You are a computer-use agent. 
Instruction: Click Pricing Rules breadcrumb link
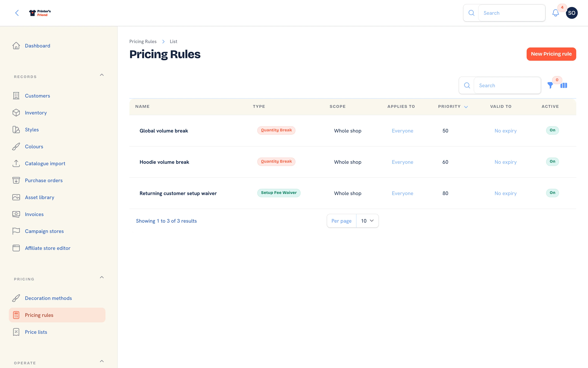(143, 41)
